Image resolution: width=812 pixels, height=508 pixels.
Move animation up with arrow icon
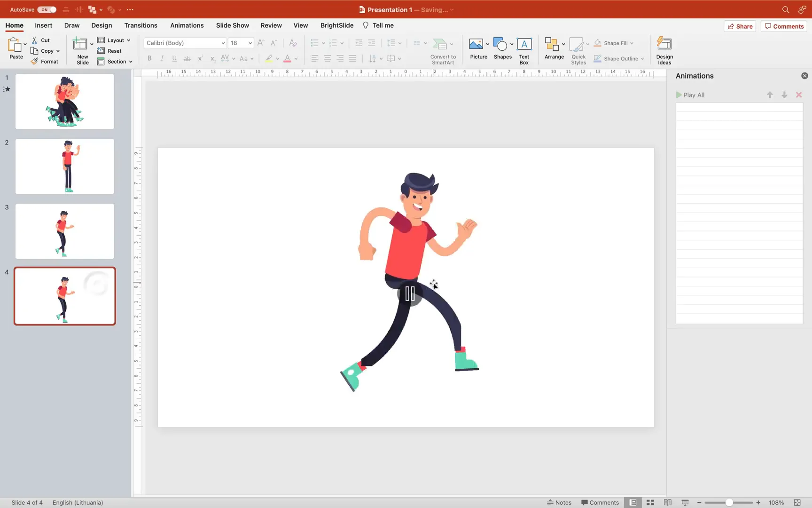(x=770, y=95)
